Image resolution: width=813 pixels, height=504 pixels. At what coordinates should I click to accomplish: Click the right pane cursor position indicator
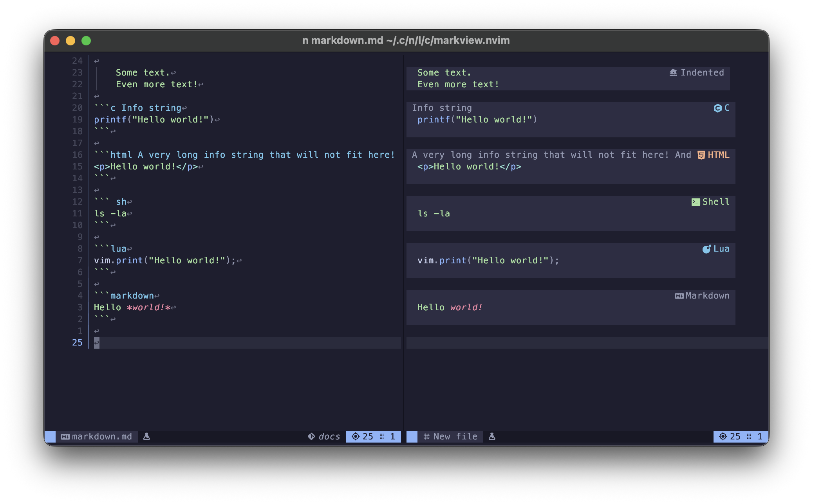(x=741, y=436)
